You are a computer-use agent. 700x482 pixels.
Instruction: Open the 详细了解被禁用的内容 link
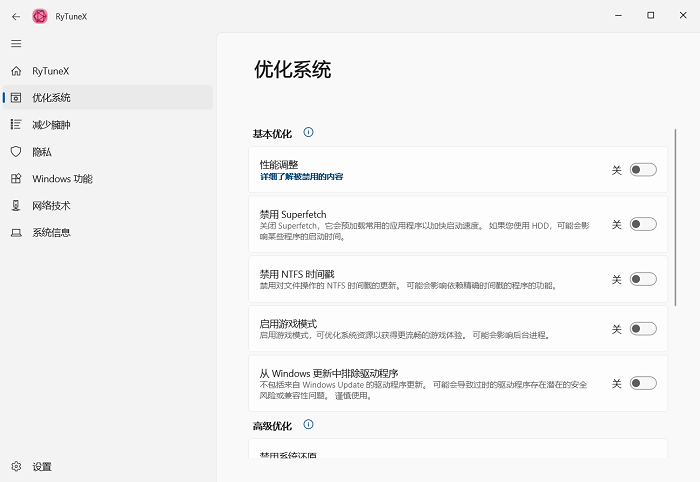coord(301,177)
